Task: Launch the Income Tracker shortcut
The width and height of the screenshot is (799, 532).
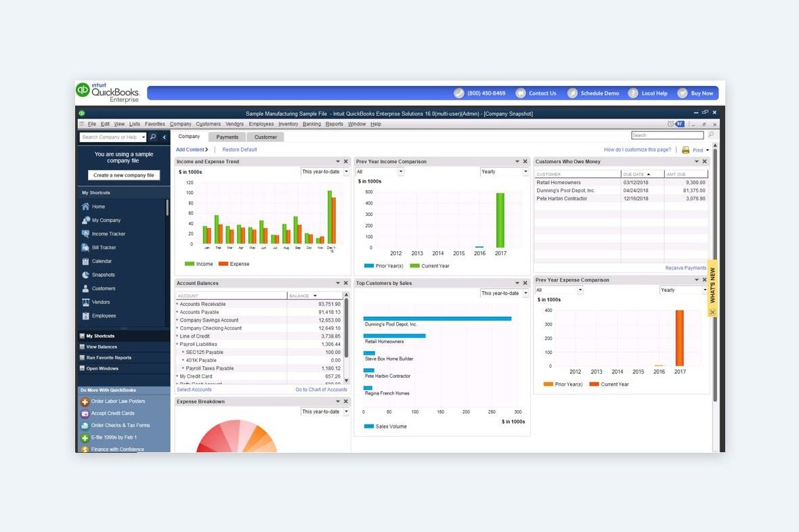Action: click(104, 234)
